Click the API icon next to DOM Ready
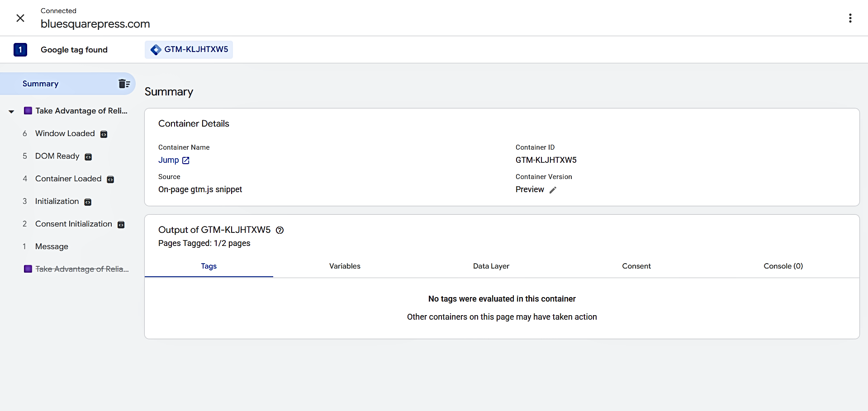This screenshot has width=868, height=411. coord(88,157)
